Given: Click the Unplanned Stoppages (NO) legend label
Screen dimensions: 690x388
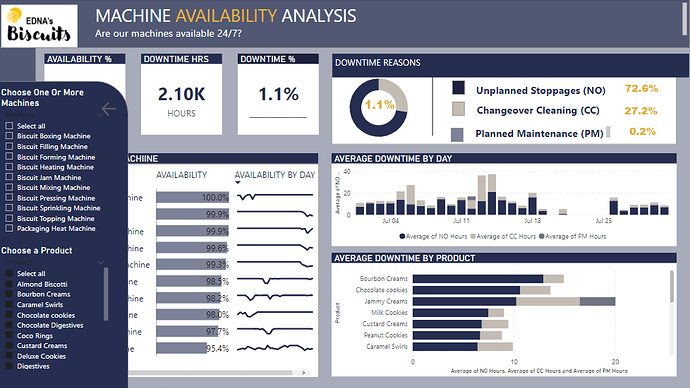Looking at the screenshot, I should click(540, 91).
